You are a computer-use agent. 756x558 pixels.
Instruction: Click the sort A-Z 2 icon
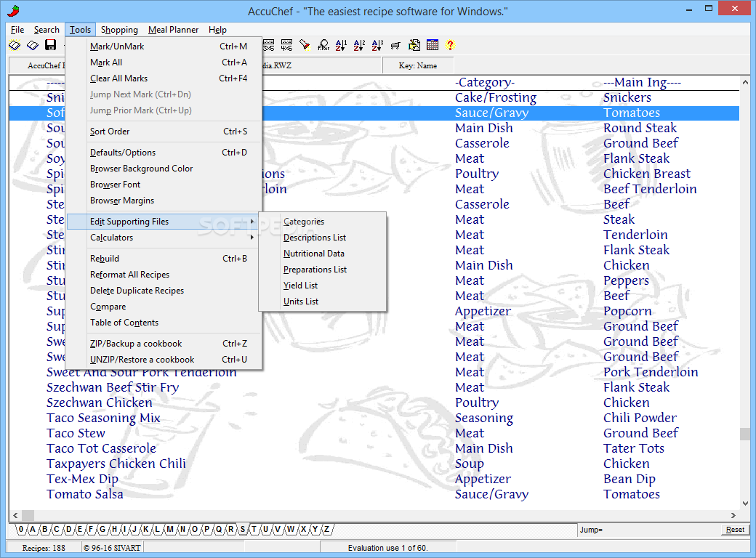(x=359, y=45)
